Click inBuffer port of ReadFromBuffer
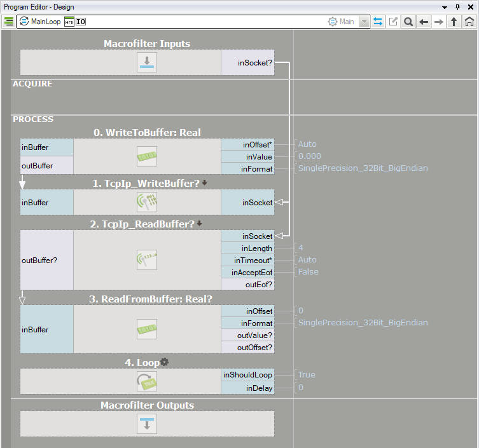 pos(46,330)
